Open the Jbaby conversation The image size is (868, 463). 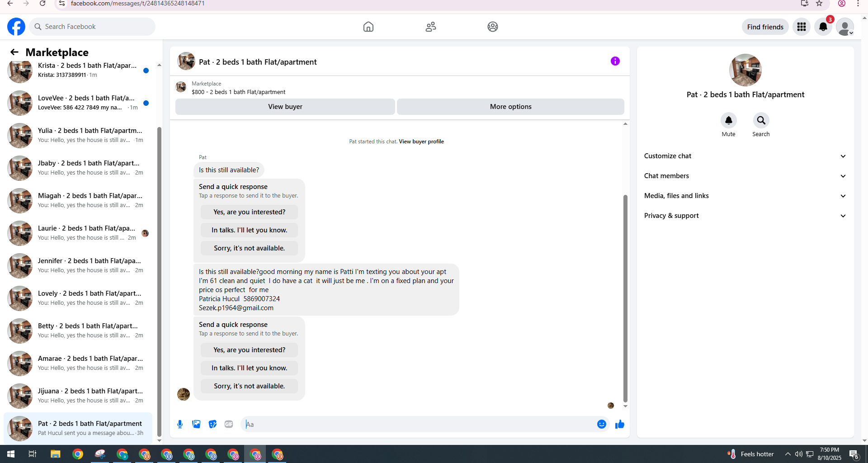coord(78,168)
